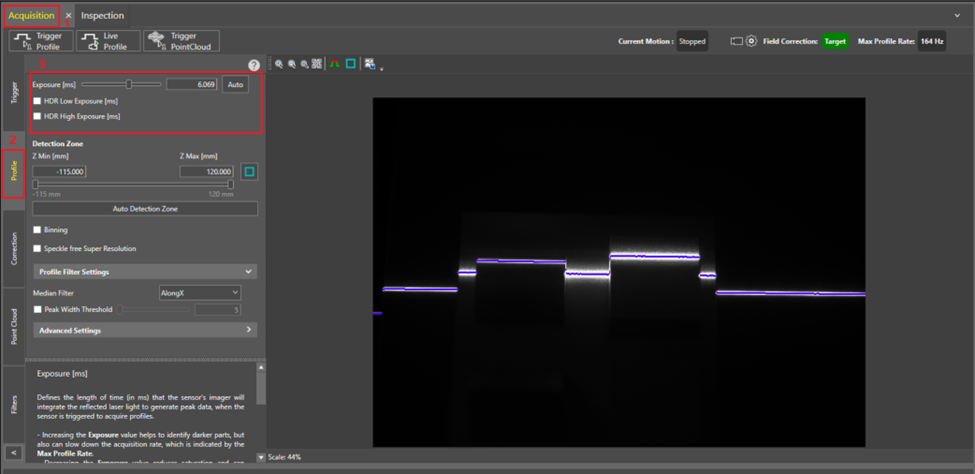Open the Correction side tab
This screenshot has width=975, height=474.
[x=14, y=248]
